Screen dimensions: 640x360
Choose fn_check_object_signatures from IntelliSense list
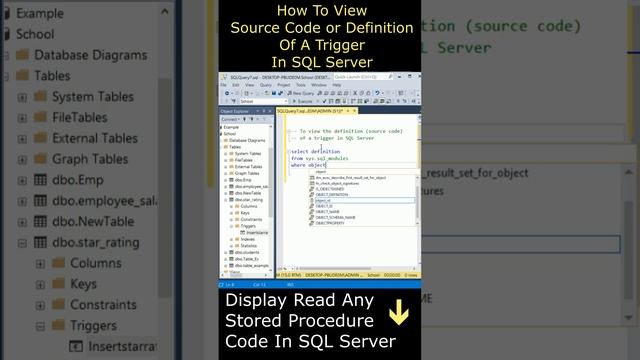click(337, 183)
